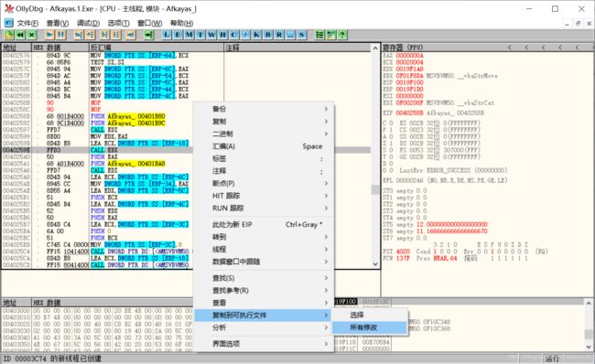Show call stack K button
Screen dimensions: 595x364
(256, 35)
